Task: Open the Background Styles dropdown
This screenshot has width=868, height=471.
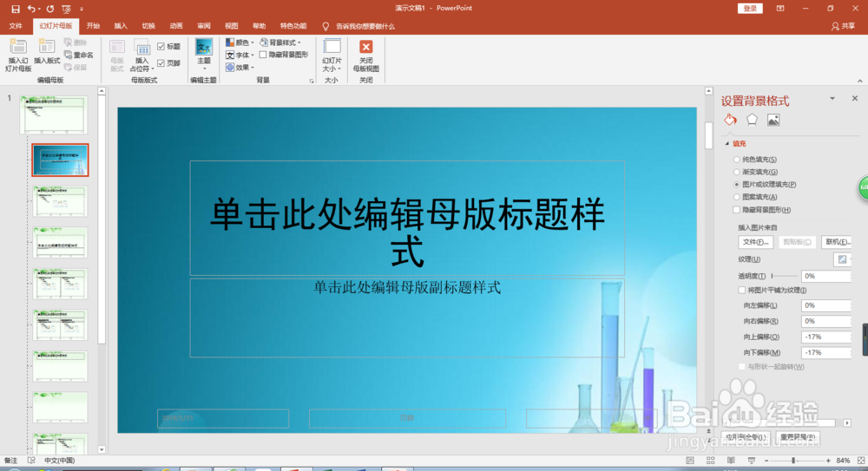Action: 280,43
